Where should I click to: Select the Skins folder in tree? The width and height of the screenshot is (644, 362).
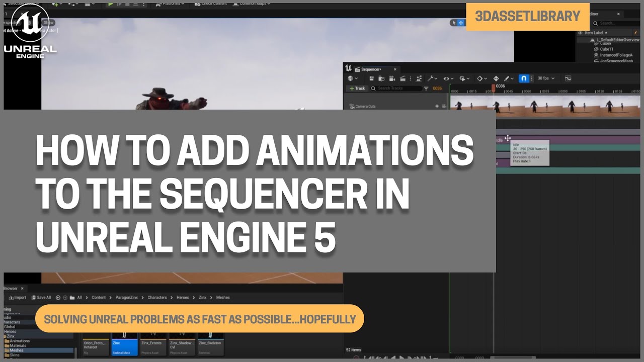click(15, 355)
